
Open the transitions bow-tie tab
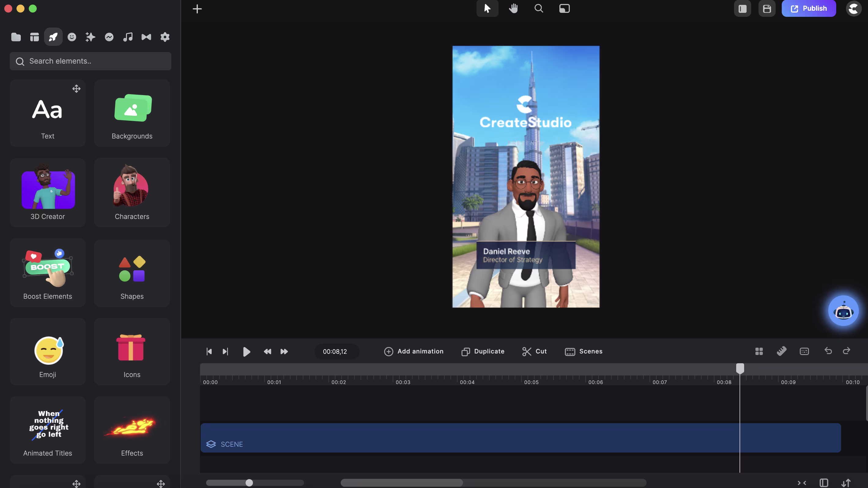coord(146,37)
